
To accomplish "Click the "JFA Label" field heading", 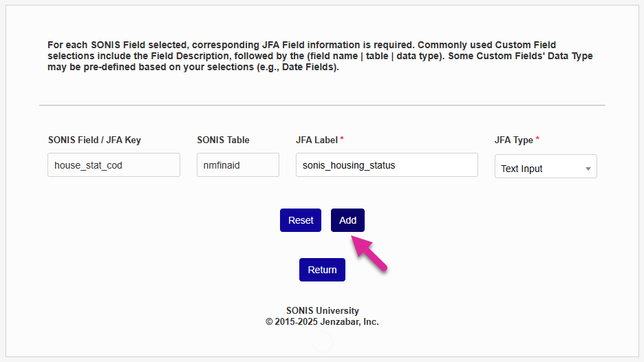I will (x=316, y=140).
